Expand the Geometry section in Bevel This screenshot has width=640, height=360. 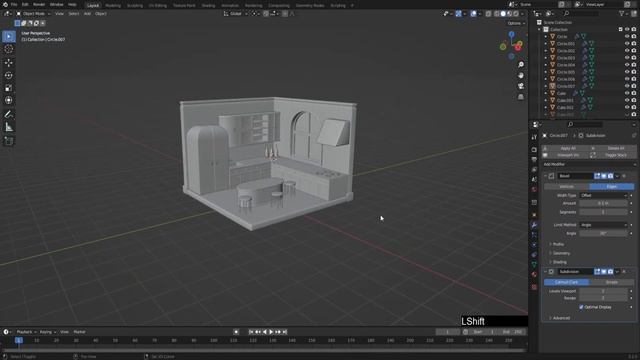pos(560,253)
